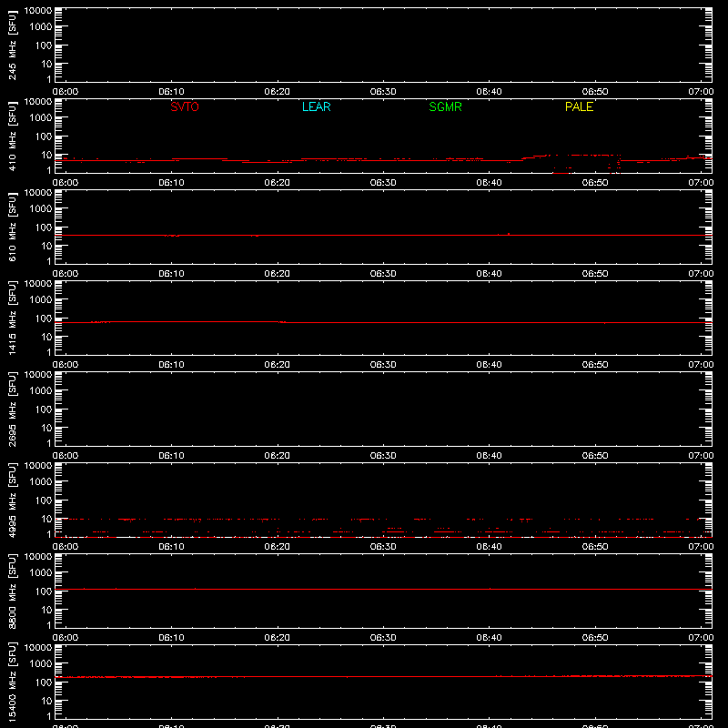The image size is (728, 728).
Task: Click the 100 tick of the 8800 MHz panel
Action: pos(44,591)
